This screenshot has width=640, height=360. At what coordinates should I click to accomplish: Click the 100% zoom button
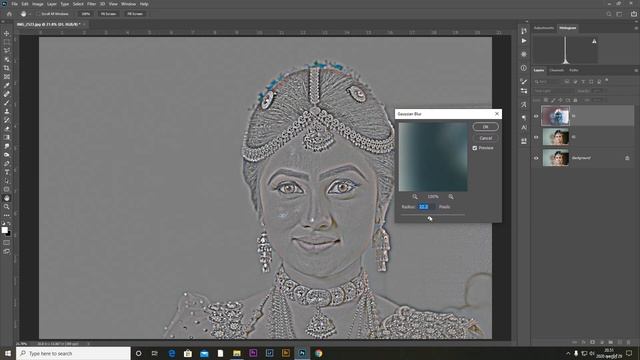pyautogui.click(x=85, y=14)
